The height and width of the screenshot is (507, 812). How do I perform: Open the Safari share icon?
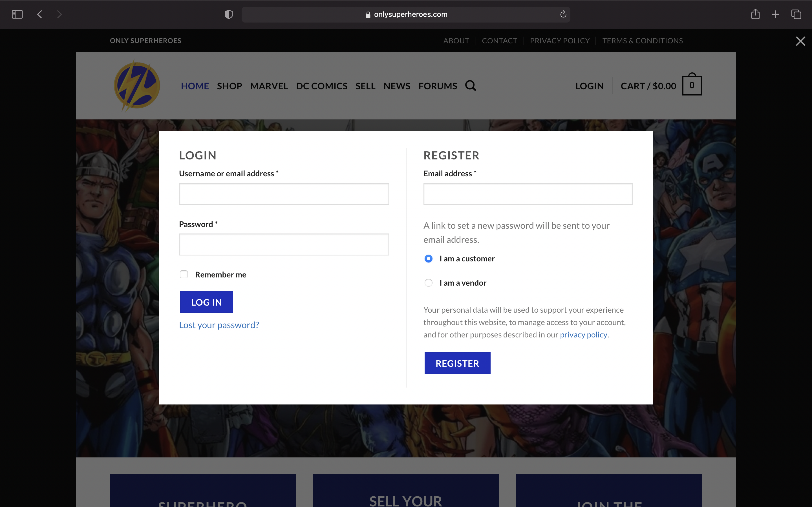[x=755, y=14]
